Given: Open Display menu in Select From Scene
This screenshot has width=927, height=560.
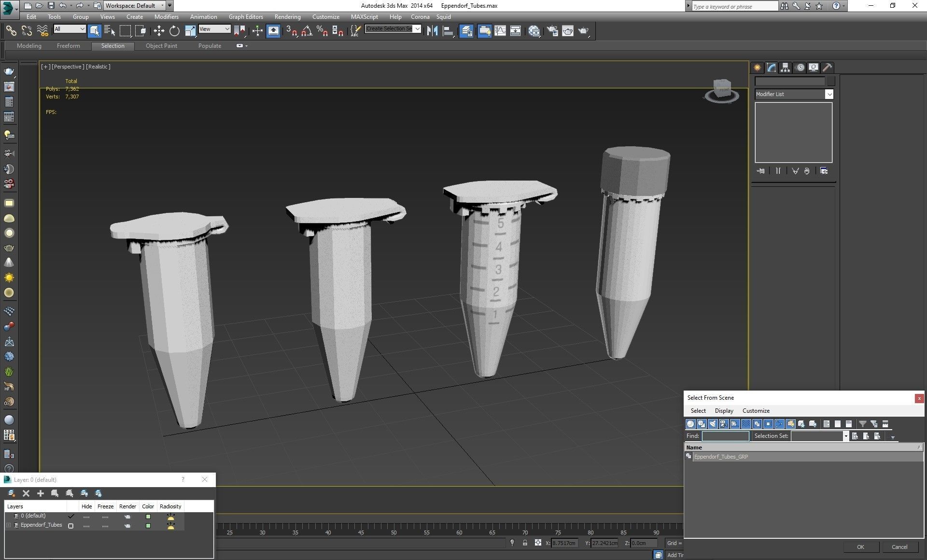Looking at the screenshot, I should 724,411.
